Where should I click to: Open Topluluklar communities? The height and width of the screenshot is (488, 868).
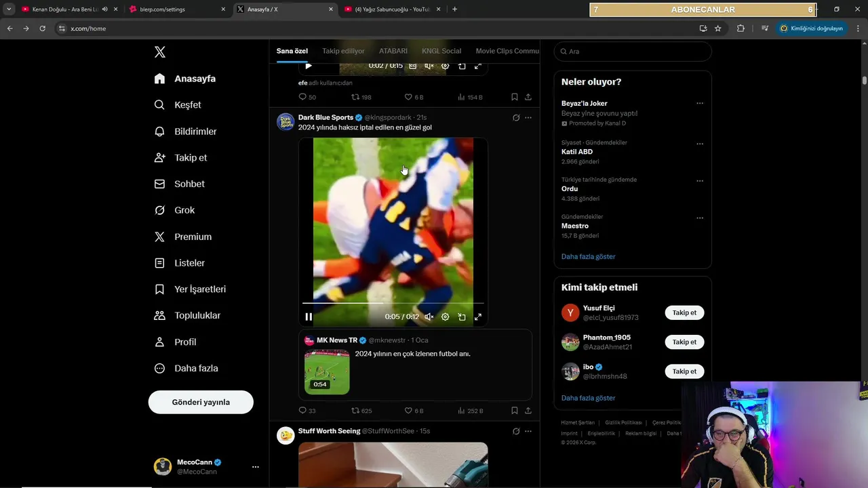click(x=187, y=315)
